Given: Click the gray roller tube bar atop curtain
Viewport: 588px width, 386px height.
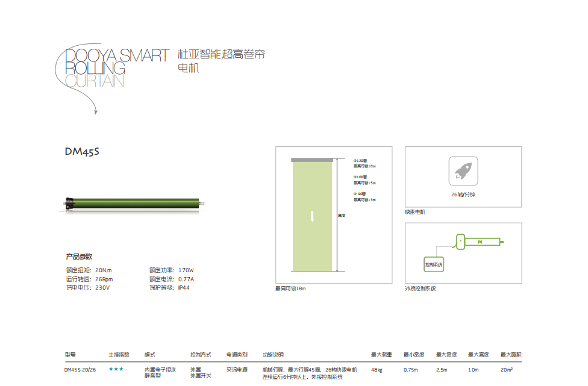Looking at the screenshot, I should (x=312, y=160).
